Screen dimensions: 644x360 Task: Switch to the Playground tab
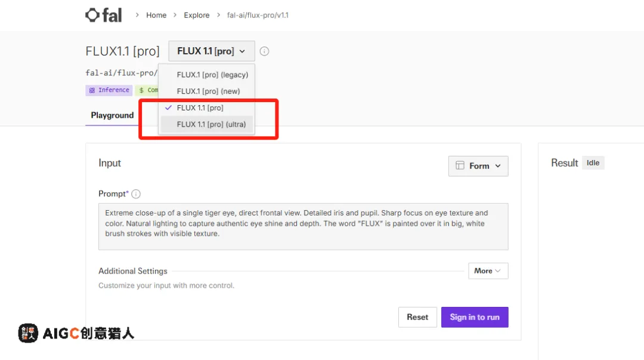[x=112, y=115]
